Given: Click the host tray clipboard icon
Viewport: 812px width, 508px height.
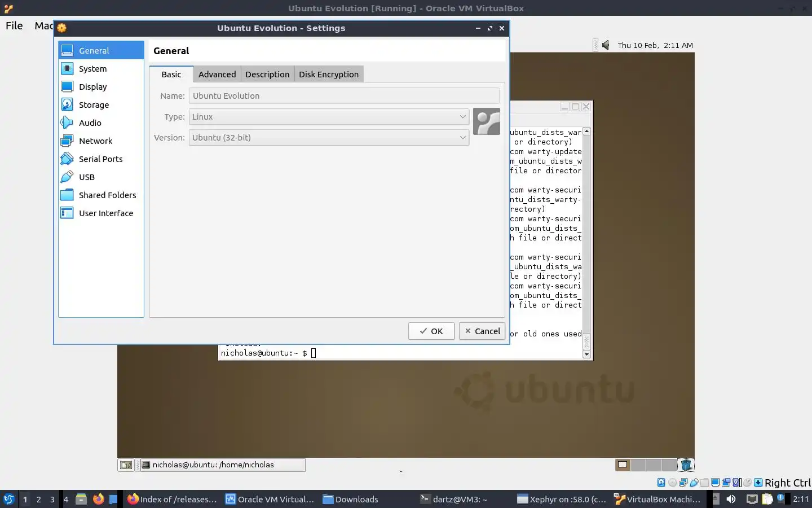Looking at the screenshot, I should click(767, 499).
